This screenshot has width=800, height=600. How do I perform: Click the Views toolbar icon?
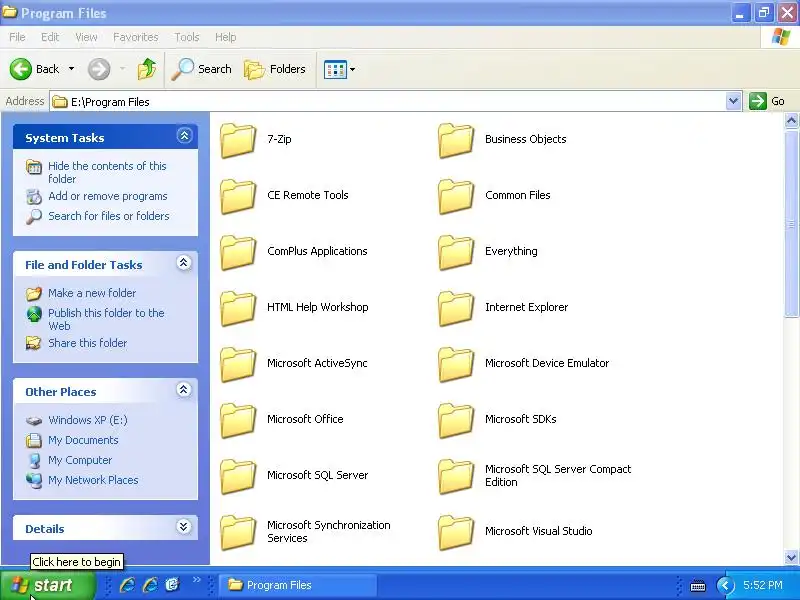pyautogui.click(x=335, y=69)
